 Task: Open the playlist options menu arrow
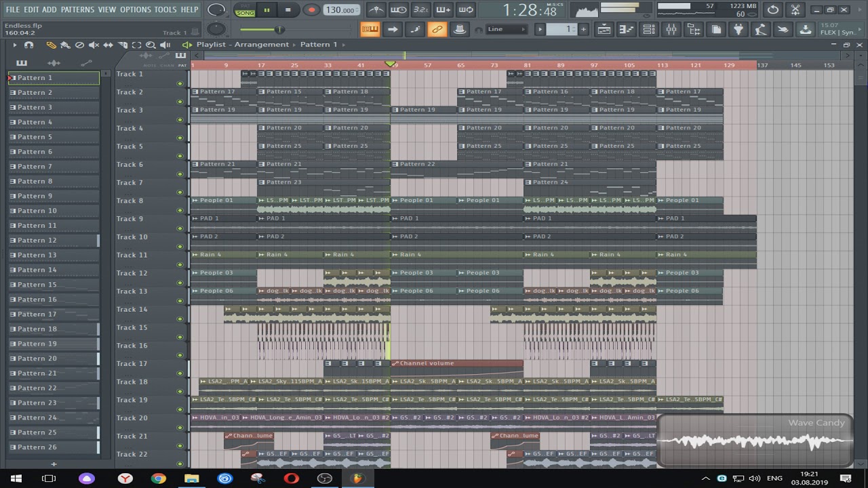14,45
